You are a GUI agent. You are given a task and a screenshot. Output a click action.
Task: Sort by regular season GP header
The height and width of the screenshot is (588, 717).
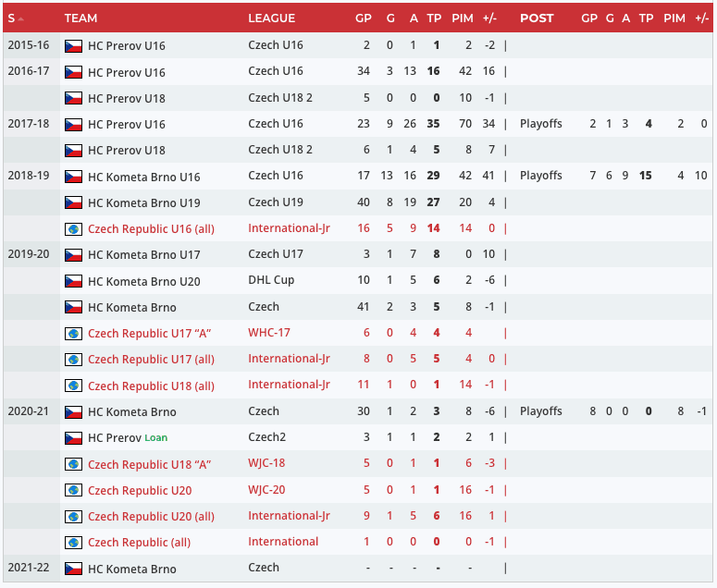pos(364,18)
